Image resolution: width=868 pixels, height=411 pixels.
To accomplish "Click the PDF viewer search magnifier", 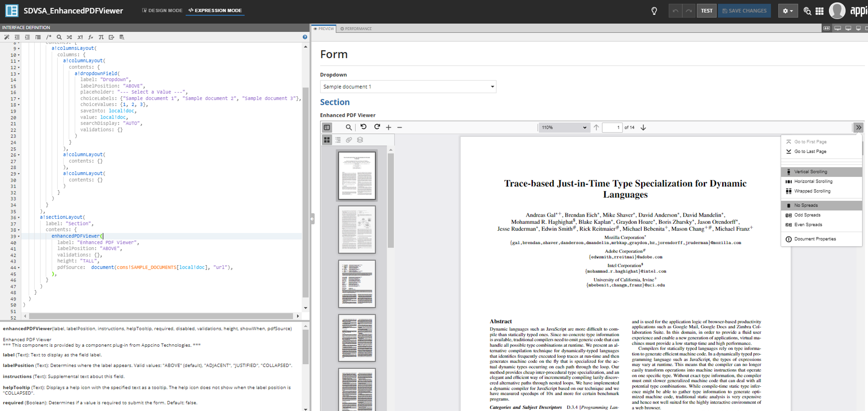I will coord(349,127).
